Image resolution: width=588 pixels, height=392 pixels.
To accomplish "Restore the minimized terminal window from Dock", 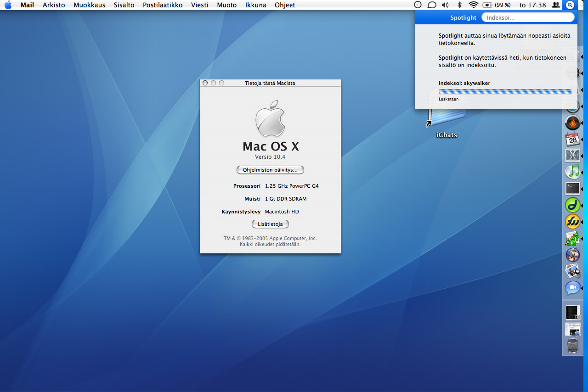I will coord(572,313).
